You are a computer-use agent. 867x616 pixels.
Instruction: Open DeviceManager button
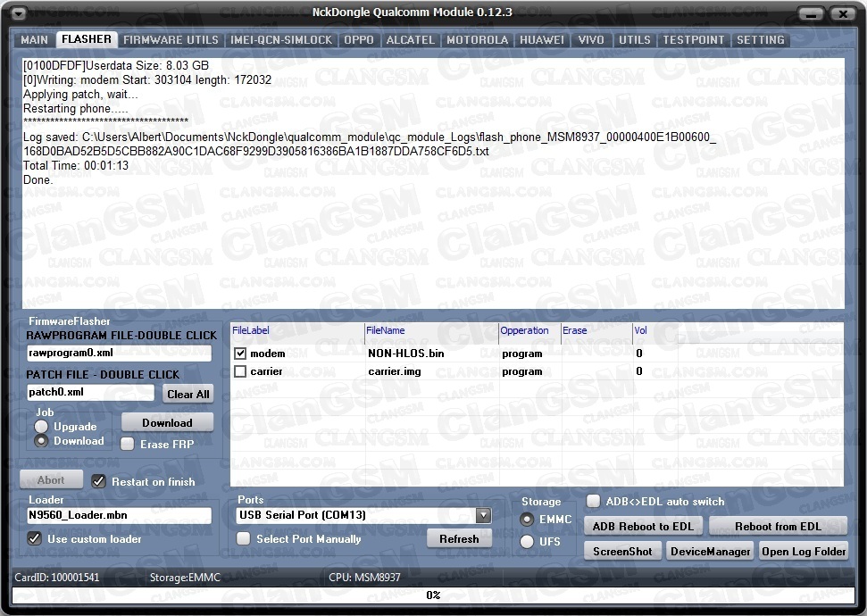pos(711,552)
